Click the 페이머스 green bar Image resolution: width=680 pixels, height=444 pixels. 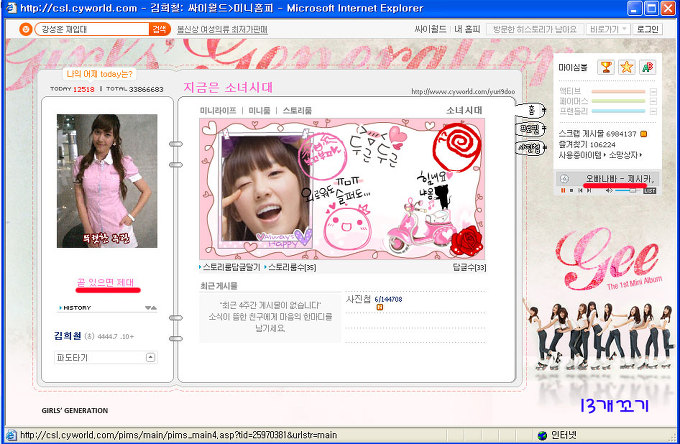pyautogui.click(x=618, y=101)
